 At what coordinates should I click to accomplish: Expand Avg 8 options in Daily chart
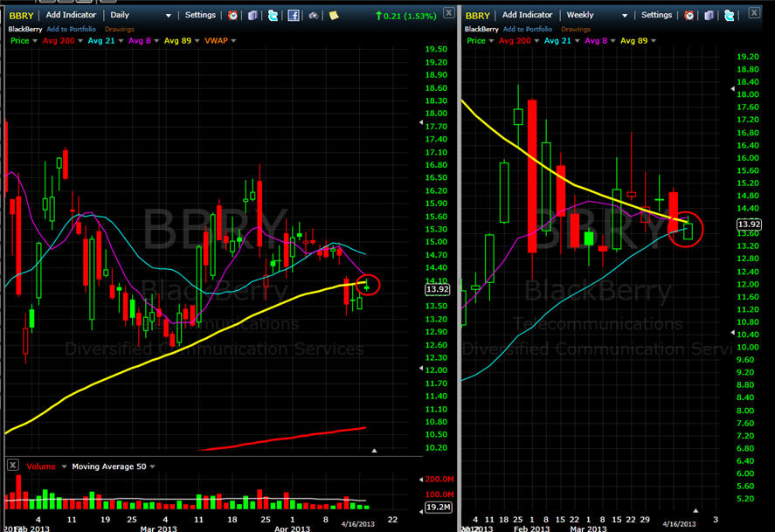pyautogui.click(x=156, y=41)
